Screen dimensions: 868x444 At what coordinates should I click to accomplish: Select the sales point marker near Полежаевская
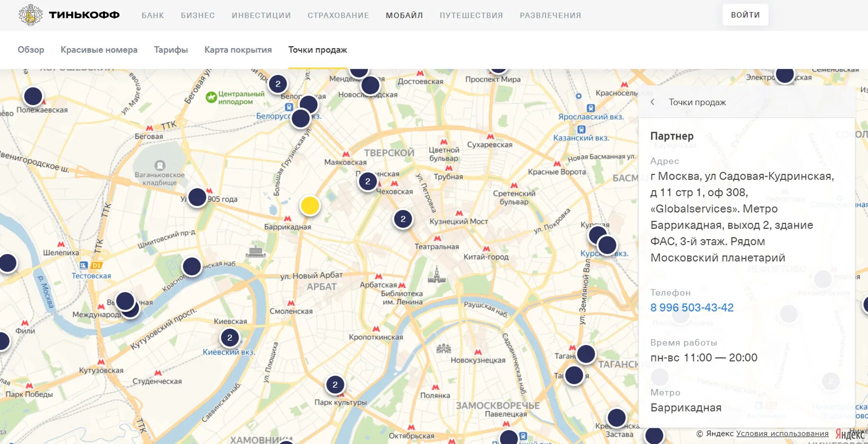[x=33, y=96]
